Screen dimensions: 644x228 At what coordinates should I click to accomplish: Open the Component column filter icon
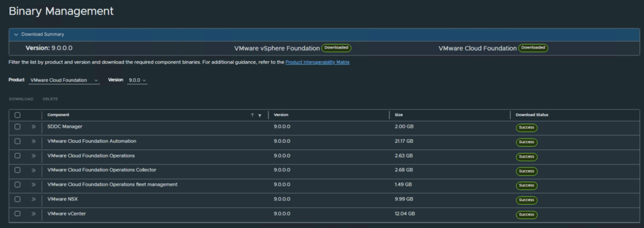(260, 116)
